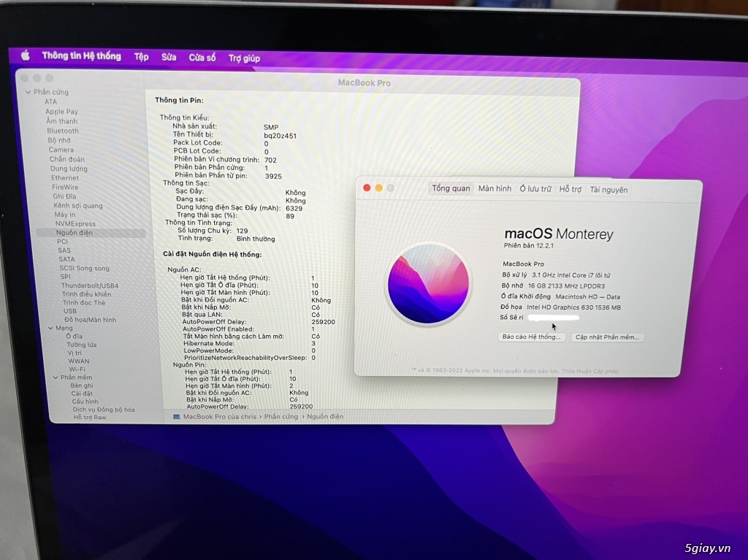Switch to the Hỗ trợ tab
Image resolution: width=748 pixels, height=560 pixels.
pos(570,189)
